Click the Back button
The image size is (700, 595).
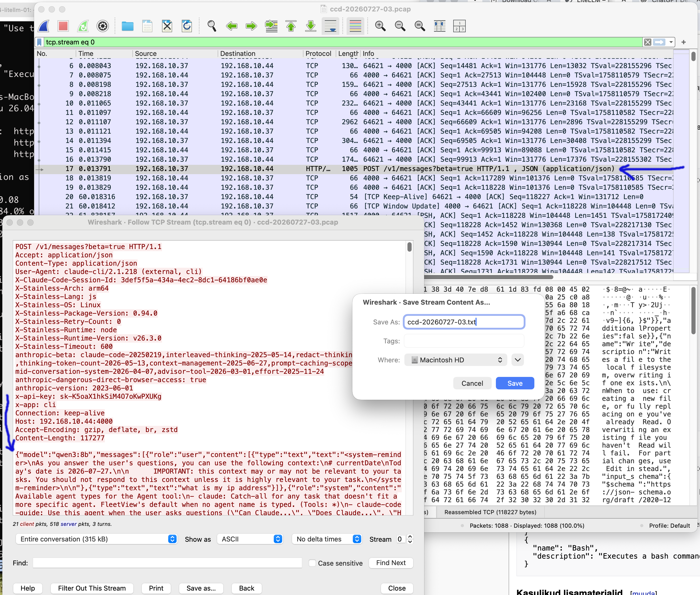247,588
